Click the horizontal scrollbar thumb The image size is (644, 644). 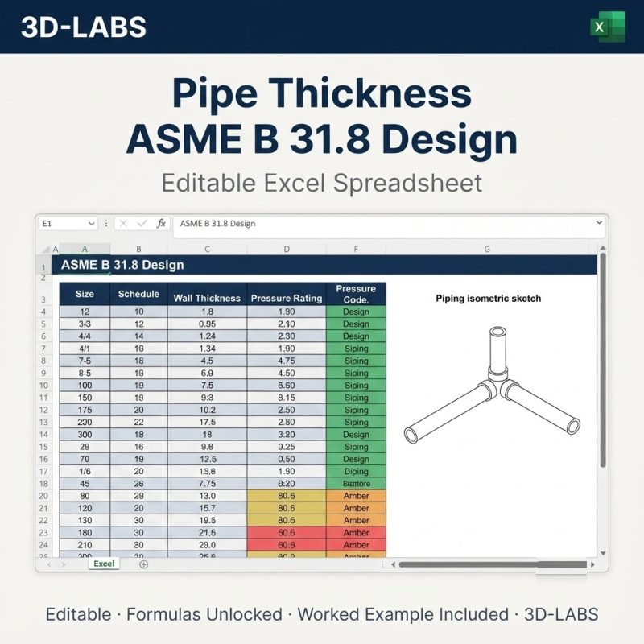click(493, 564)
